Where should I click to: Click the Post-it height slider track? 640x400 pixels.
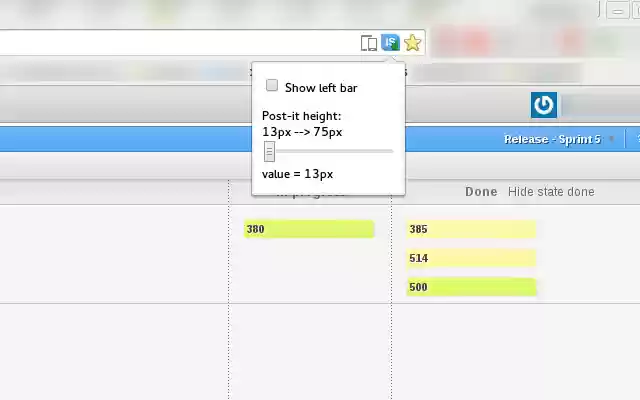click(x=329, y=151)
